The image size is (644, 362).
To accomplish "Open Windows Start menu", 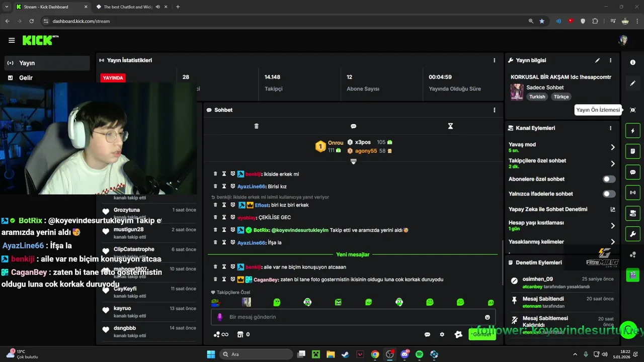I will pyautogui.click(x=211, y=354).
